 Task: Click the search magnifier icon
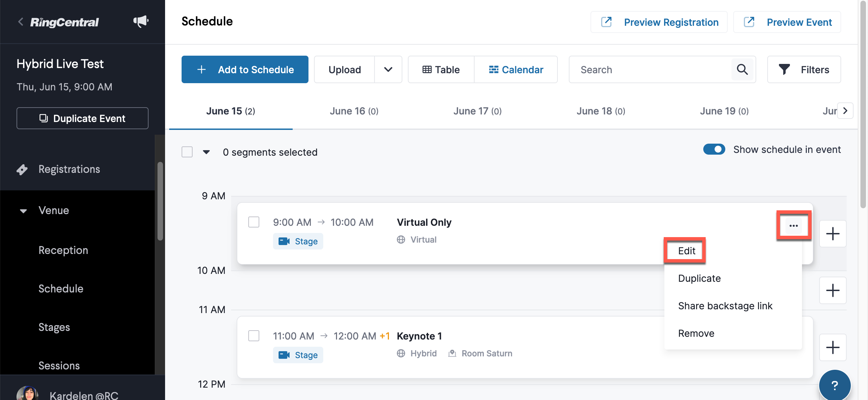[742, 70]
